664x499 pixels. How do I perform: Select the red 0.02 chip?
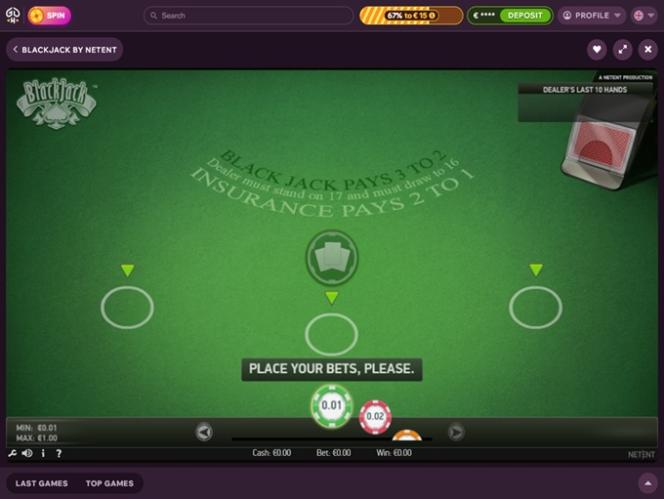tap(375, 417)
